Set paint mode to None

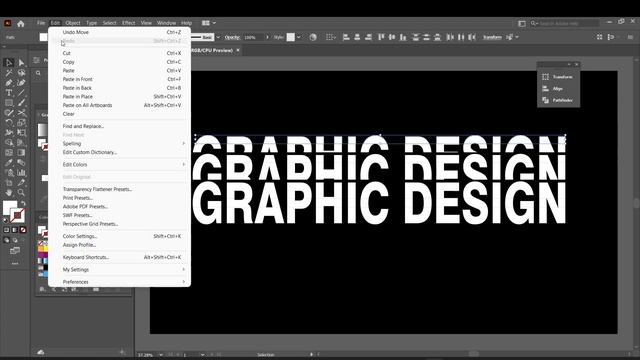click(x=23, y=230)
